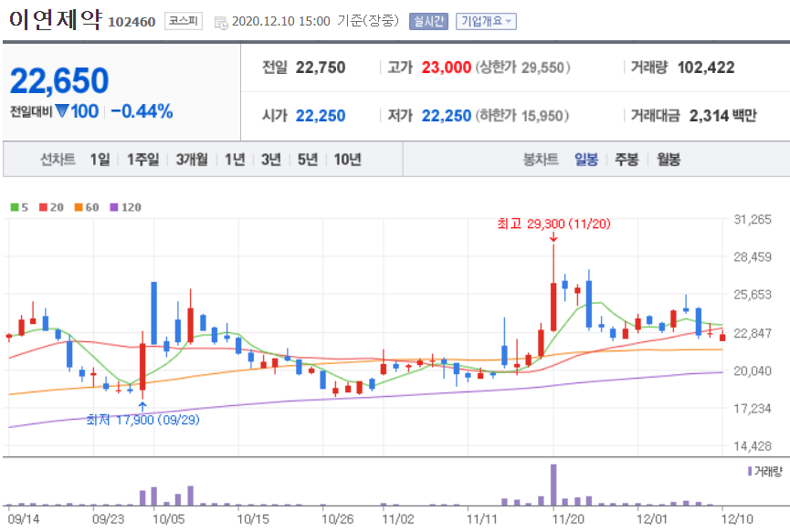The image size is (790, 532).
Task: Click the calendar icon beside the date
Action: 221,22
